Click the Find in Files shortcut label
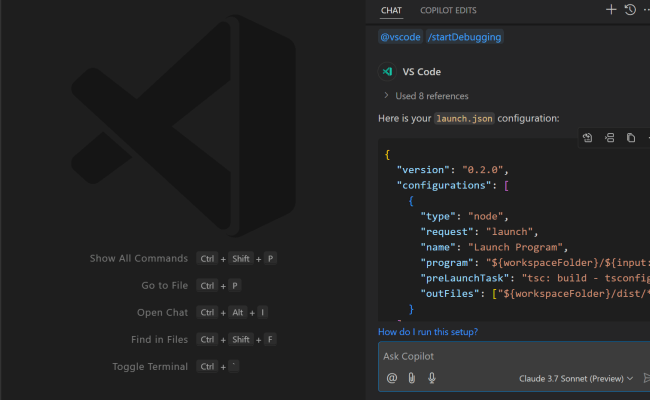650x400 pixels. point(160,339)
